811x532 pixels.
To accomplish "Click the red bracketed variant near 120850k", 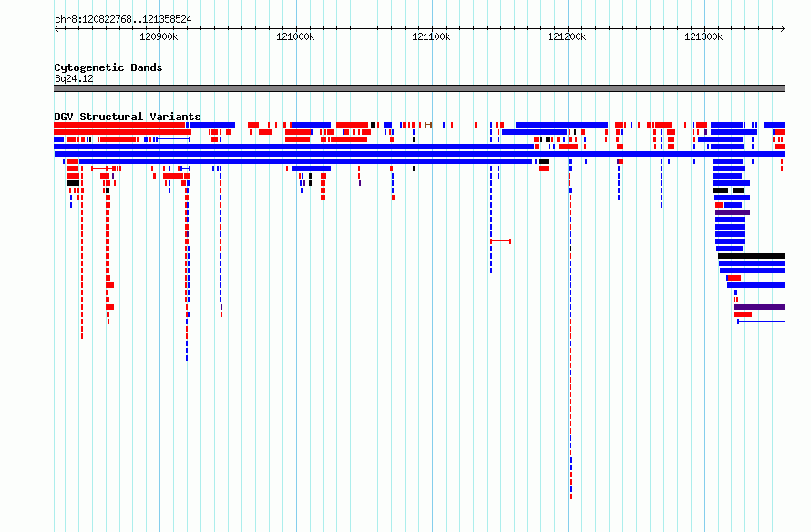I will (104, 169).
